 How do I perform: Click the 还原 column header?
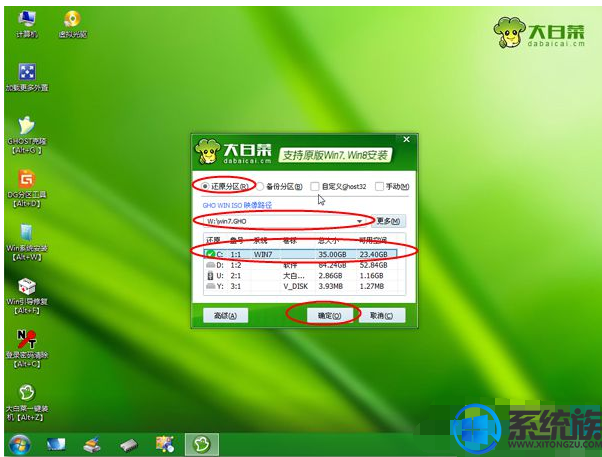coord(213,240)
